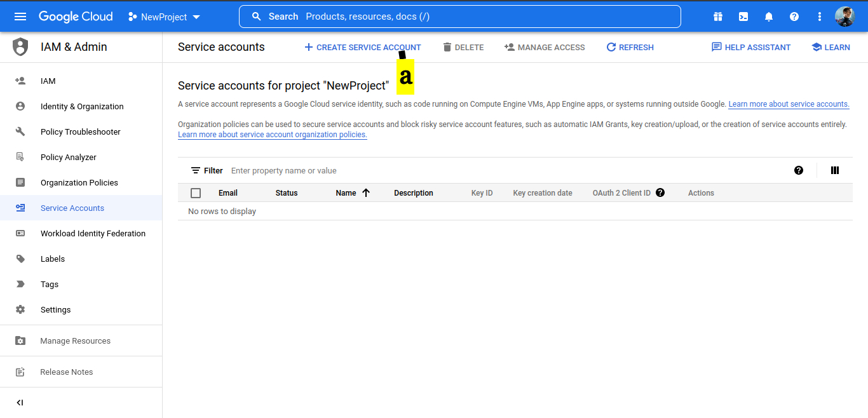
Task: Sort by Description column header
Action: click(414, 193)
